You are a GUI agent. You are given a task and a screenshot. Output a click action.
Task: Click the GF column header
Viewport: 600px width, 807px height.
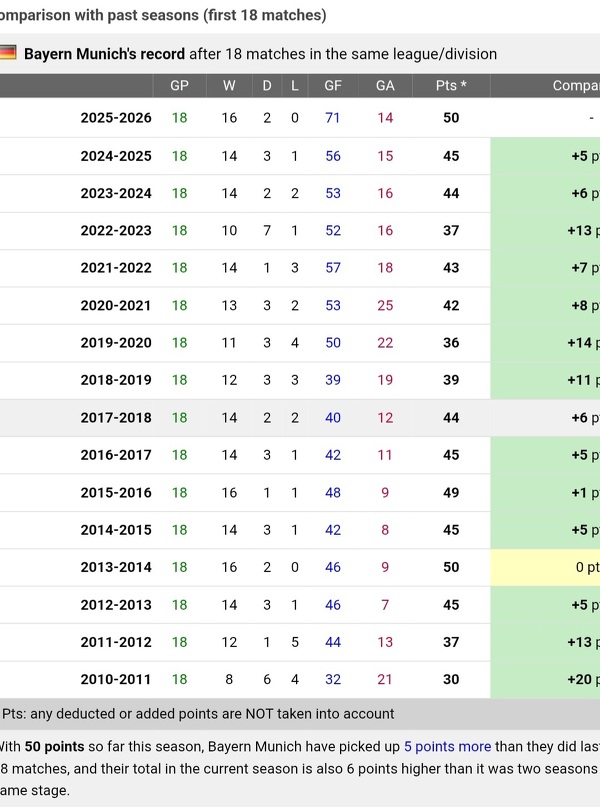(333, 86)
